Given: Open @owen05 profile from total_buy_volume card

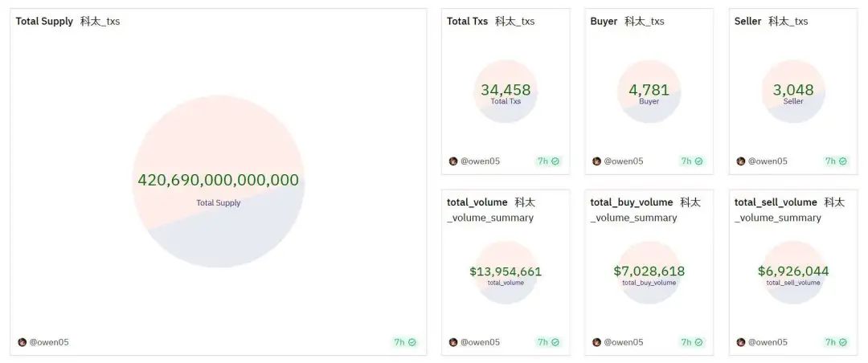Looking at the screenshot, I should [624, 343].
